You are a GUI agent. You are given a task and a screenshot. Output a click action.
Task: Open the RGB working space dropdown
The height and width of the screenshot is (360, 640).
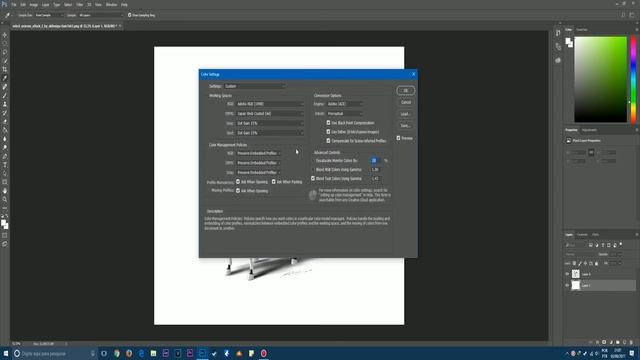click(270, 104)
